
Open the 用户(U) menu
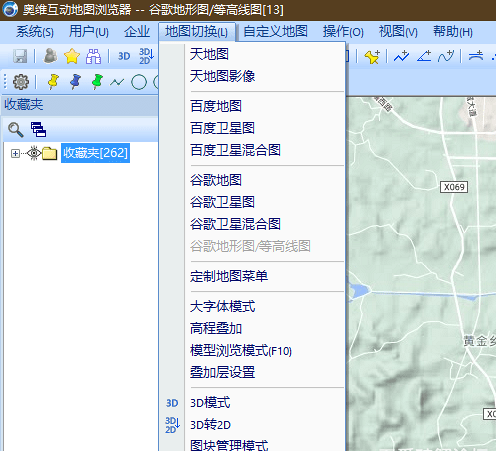click(89, 32)
